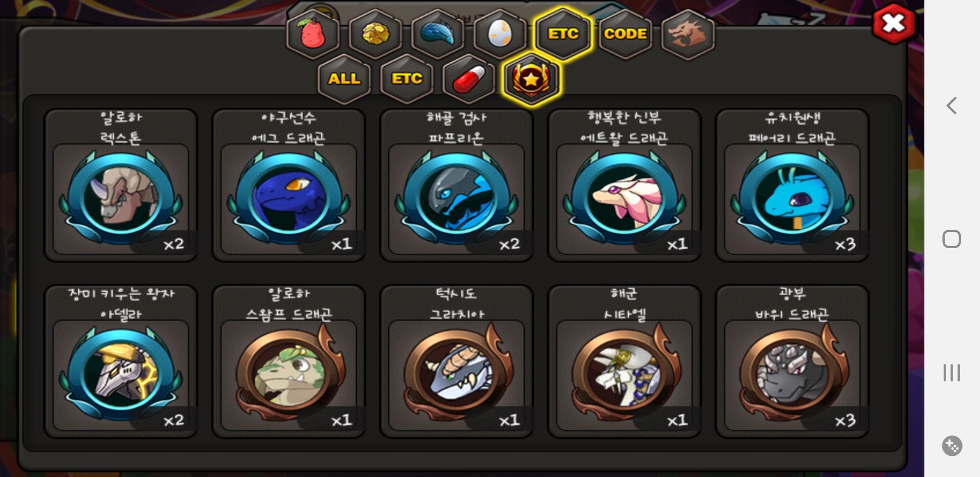Open the blue dragon scale category
The height and width of the screenshot is (477, 980).
[x=438, y=34]
